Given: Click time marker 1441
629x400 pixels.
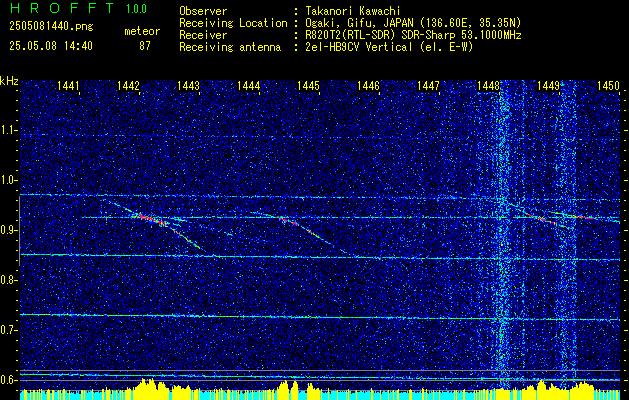Looking at the screenshot, I should pyautogui.click(x=68, y=85).
